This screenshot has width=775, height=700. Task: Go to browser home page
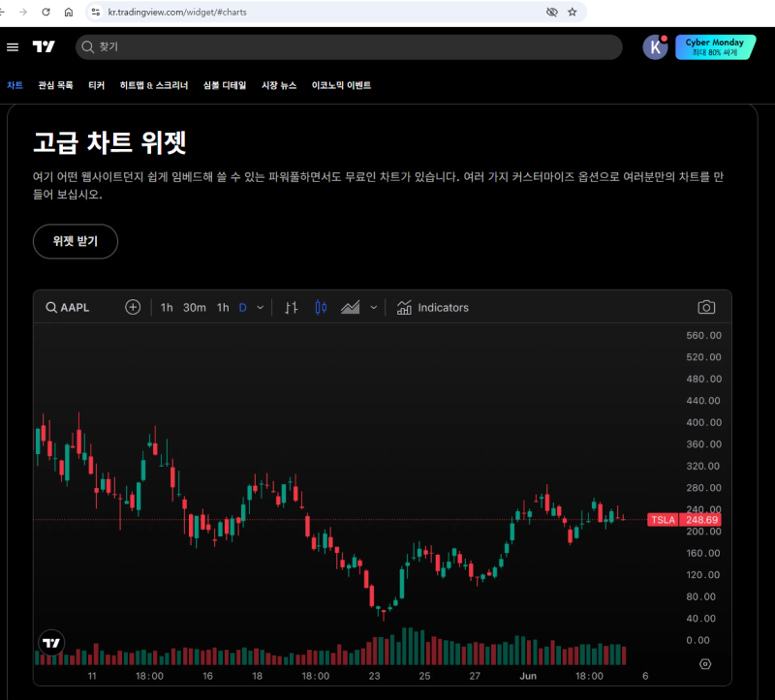69,12
